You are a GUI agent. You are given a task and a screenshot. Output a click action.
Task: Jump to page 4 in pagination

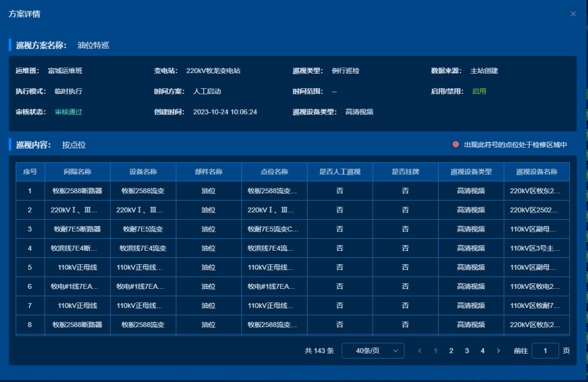point(482,351)
